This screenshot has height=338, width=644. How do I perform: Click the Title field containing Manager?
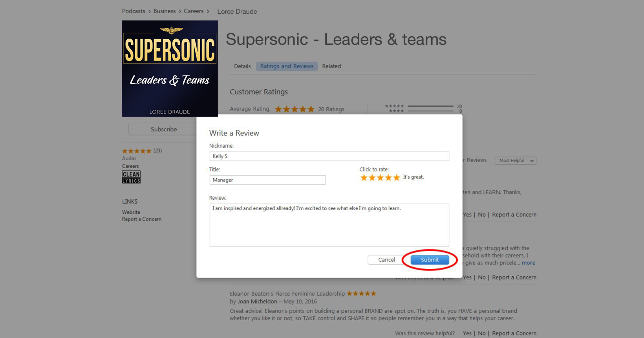click(267, 180)
